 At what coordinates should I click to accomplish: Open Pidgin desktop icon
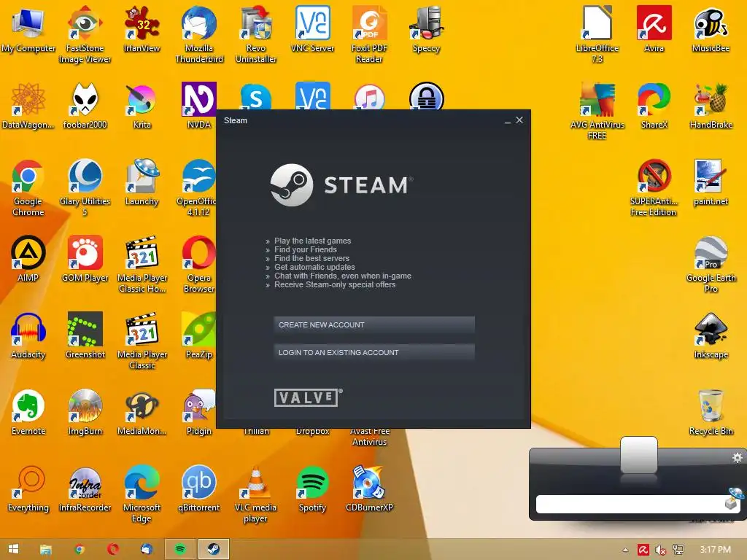(198, 413)
